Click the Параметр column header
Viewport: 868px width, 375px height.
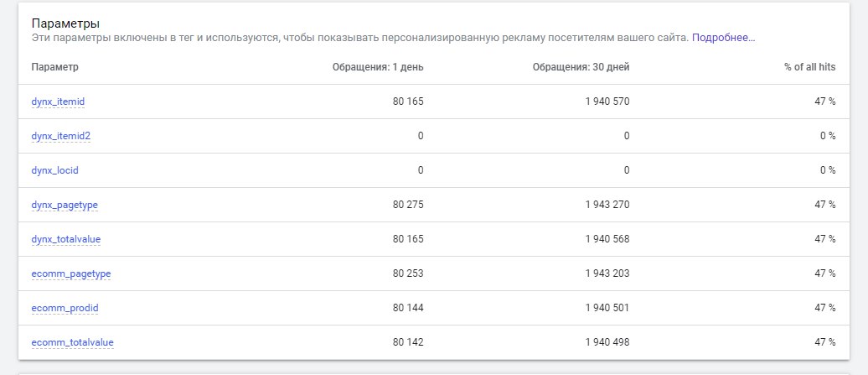54,67
